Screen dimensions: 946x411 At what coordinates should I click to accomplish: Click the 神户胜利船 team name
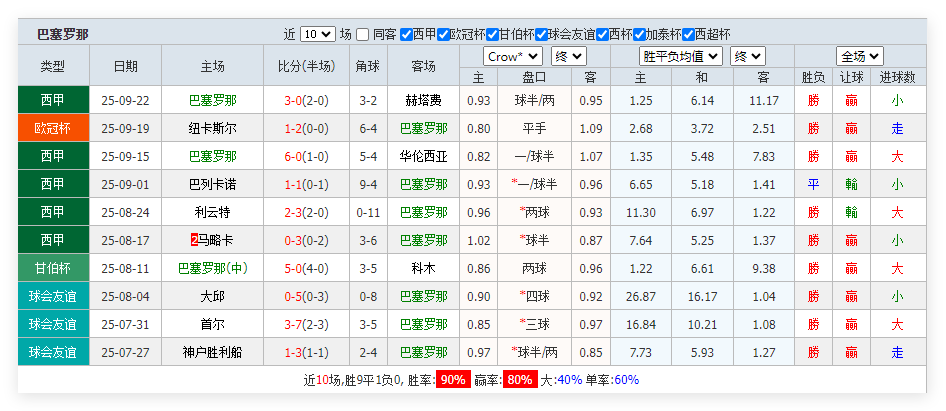[x=212, y=352]
